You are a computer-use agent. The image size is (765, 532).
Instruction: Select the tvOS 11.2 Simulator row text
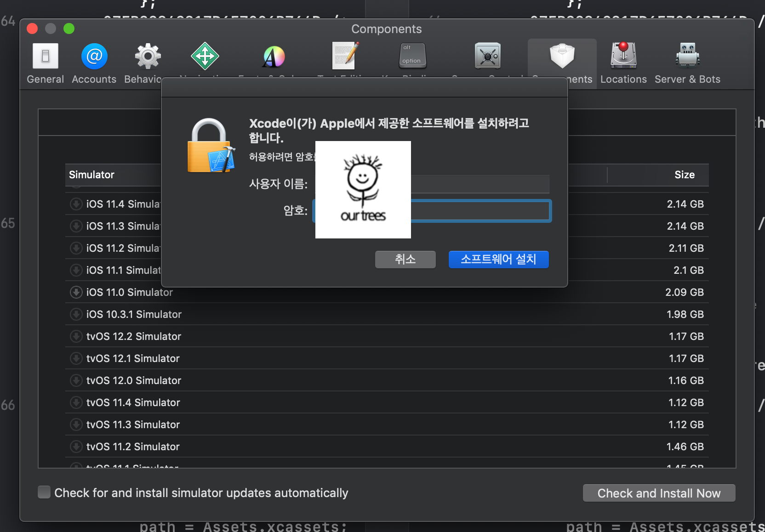pyautogui.click(x=133, y=447)
